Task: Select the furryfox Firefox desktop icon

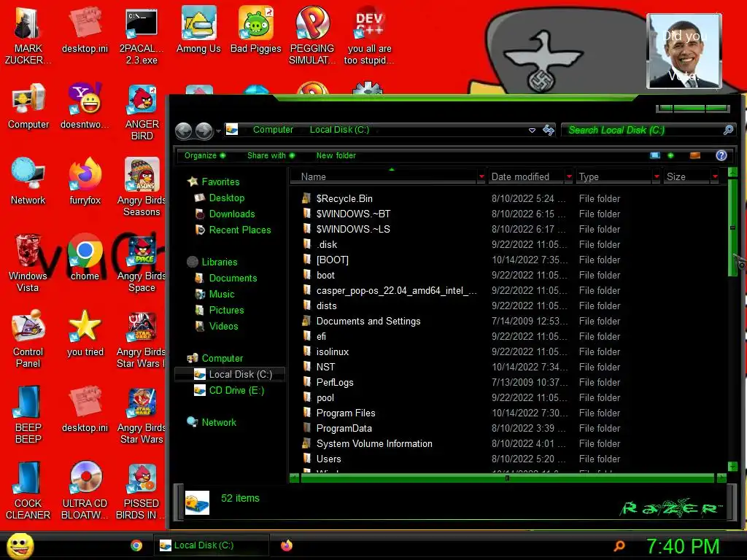Action: pos(85,181)
